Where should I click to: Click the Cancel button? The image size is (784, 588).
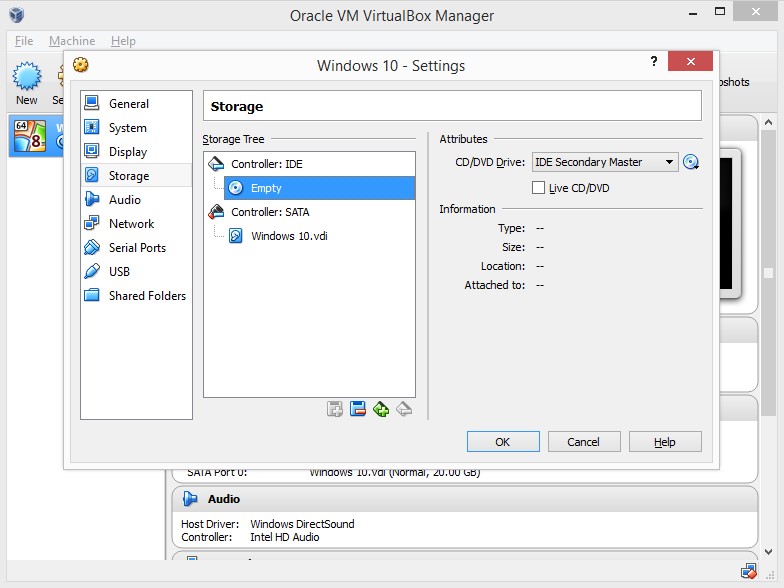[584, 442]
